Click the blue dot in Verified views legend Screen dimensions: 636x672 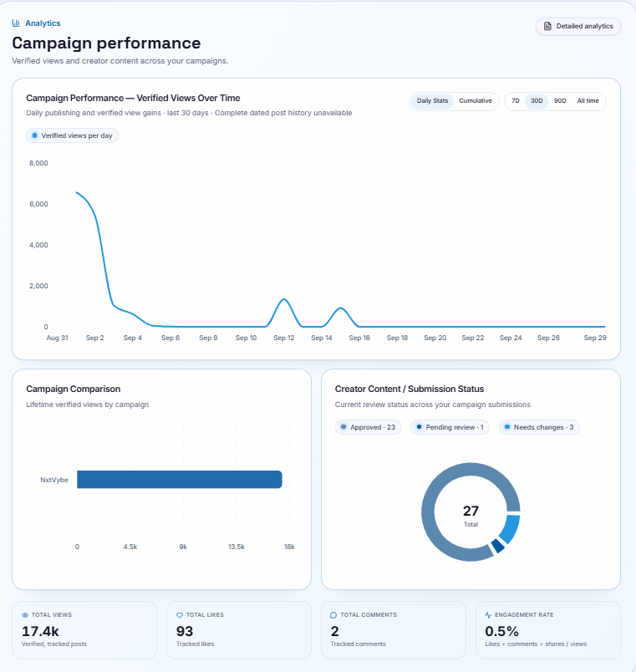click(35, 135)
